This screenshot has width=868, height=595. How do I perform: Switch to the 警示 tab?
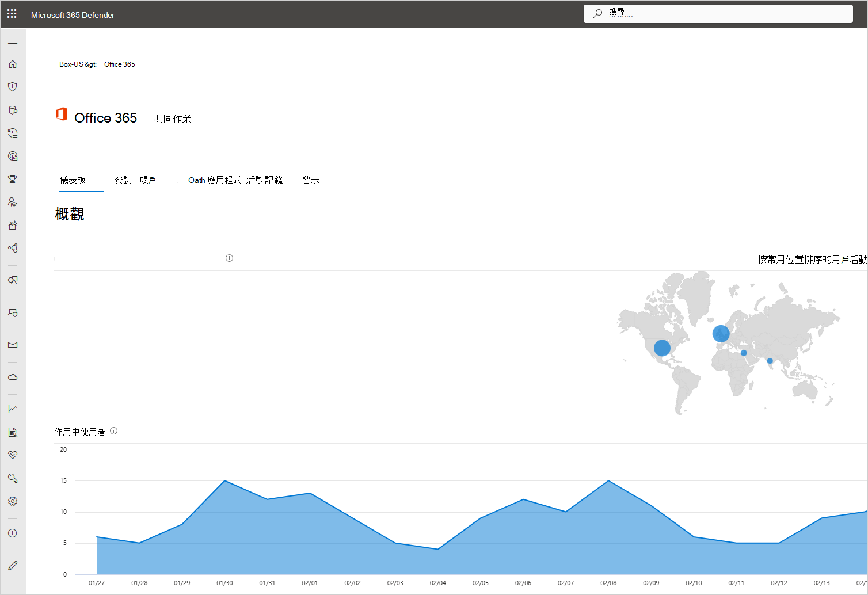(x=311, y=180)
